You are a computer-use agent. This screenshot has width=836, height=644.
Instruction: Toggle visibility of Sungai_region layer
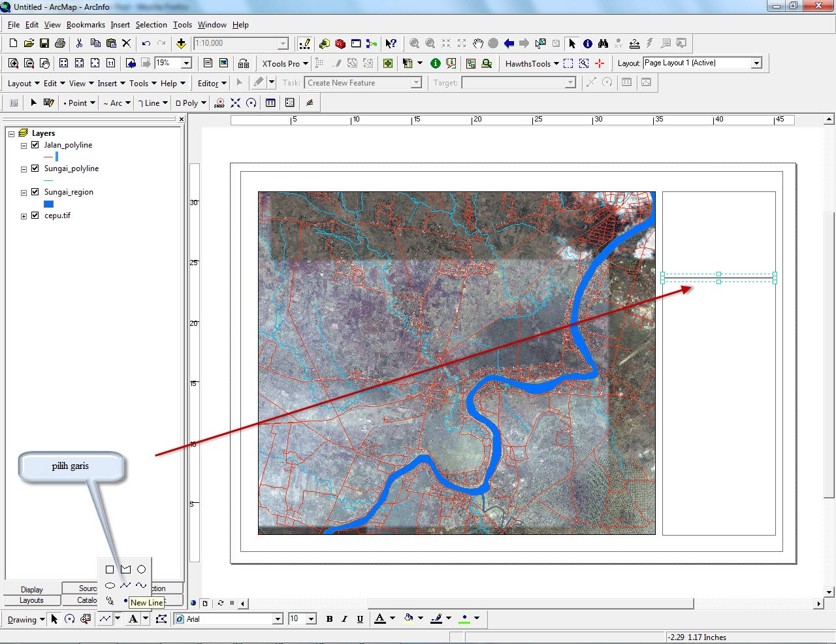click(35, 191)
